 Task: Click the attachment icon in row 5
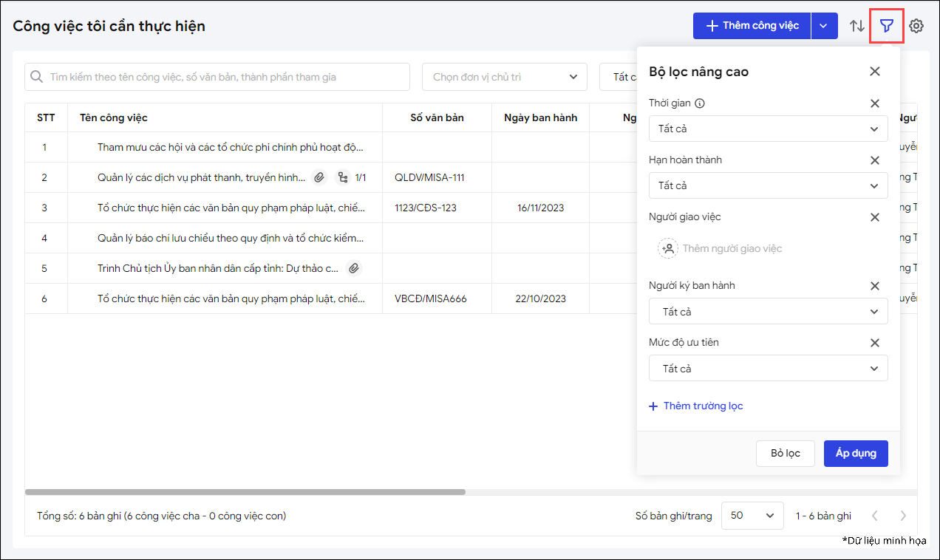354,268
